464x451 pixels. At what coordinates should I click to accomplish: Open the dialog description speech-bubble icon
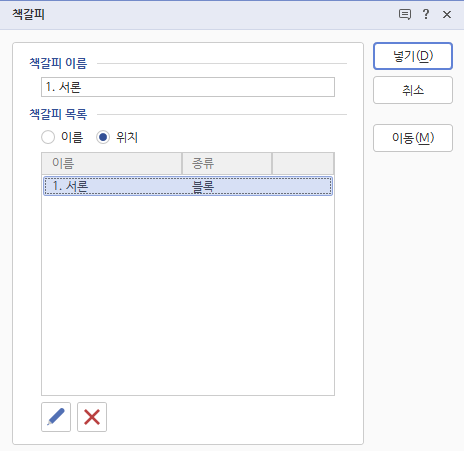tap(405, 14)
